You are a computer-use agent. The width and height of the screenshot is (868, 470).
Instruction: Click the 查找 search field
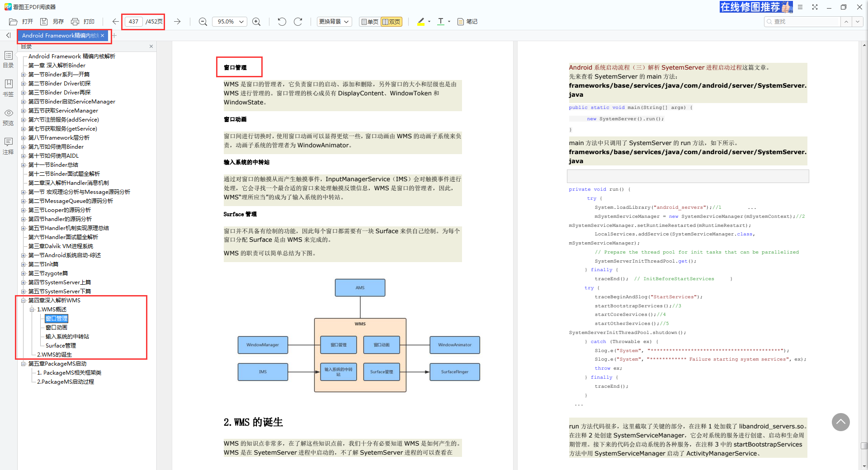(x=802, y=22)
